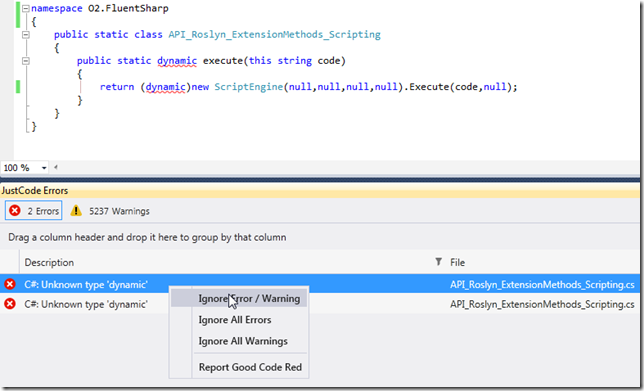Open the Description column filter icon
The width and height of the screenshot is (644, 391).
(438, 262)
